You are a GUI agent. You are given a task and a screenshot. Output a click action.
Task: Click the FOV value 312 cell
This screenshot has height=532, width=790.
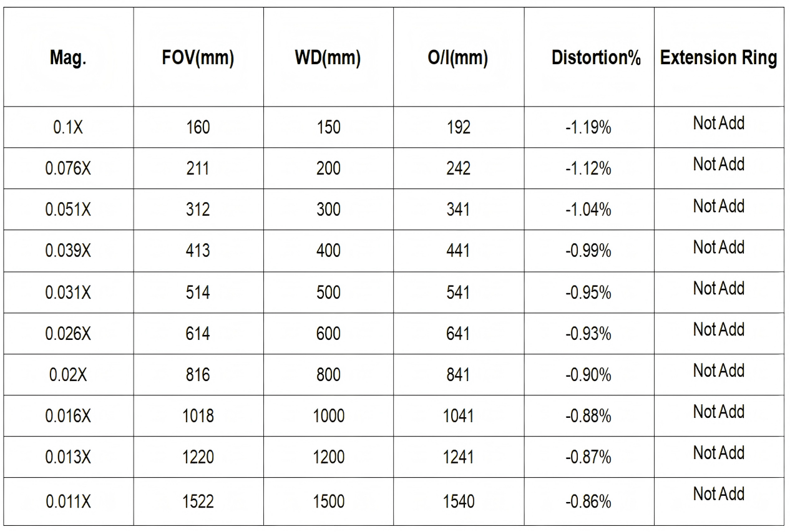click(x=198, y=210)
